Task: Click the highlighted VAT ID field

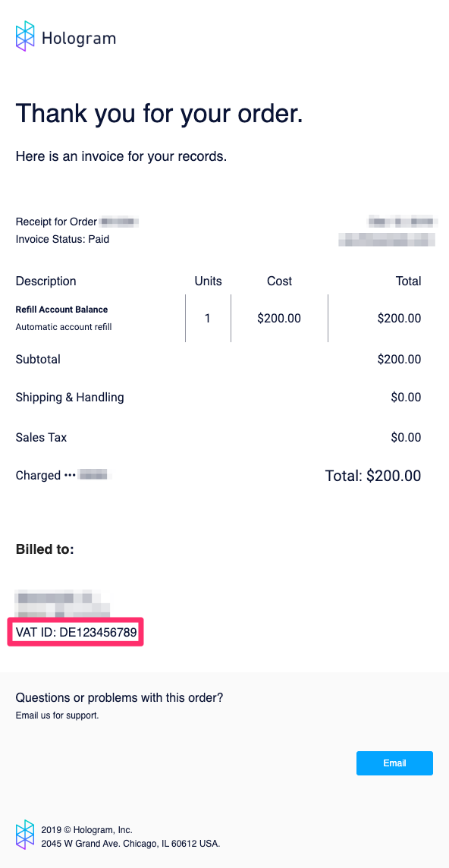Action: click(x=75, y=631)
